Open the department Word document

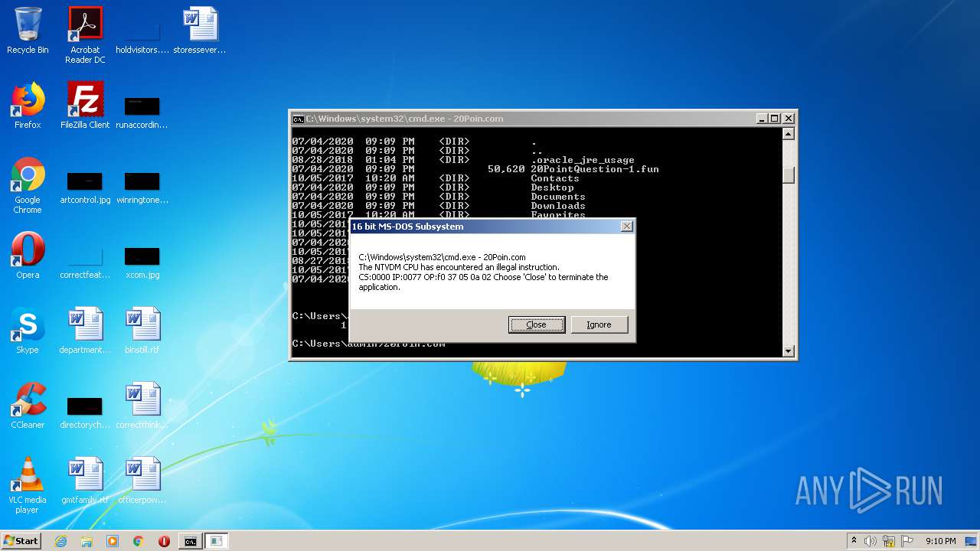tap(85, 331)
